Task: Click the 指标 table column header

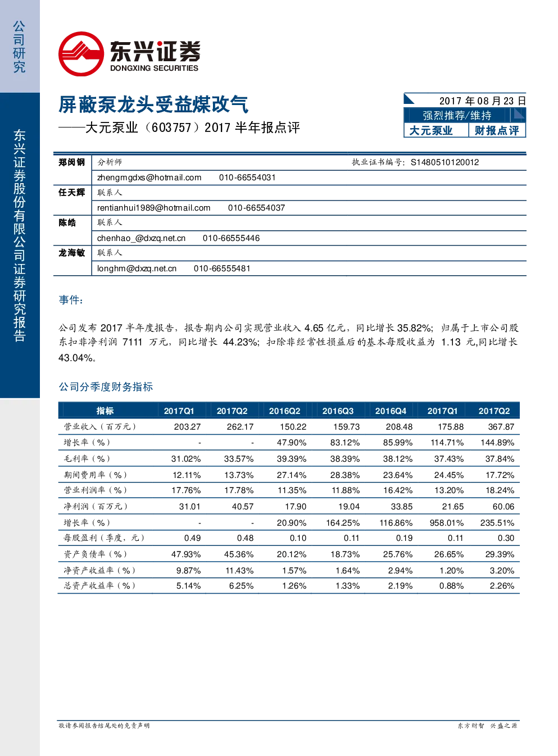Action: click(x=105, y=411)
